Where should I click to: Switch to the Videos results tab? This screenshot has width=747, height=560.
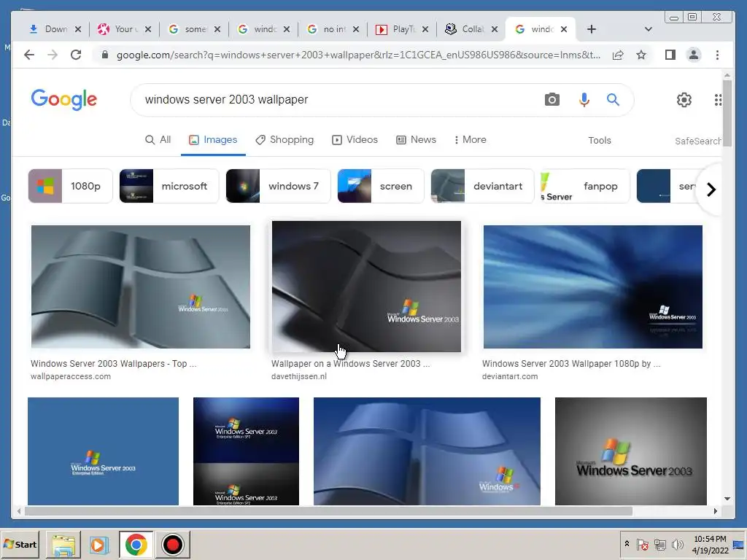pos(355,139)
